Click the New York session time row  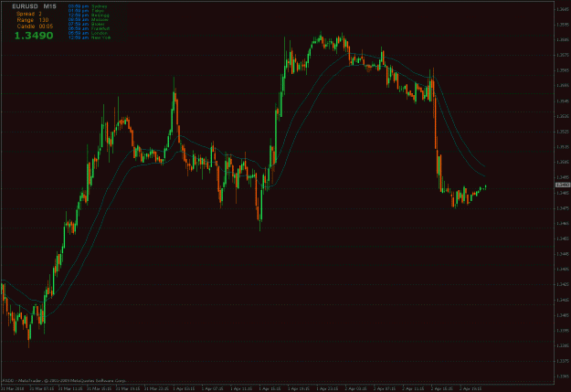click(x=90, y=37)
